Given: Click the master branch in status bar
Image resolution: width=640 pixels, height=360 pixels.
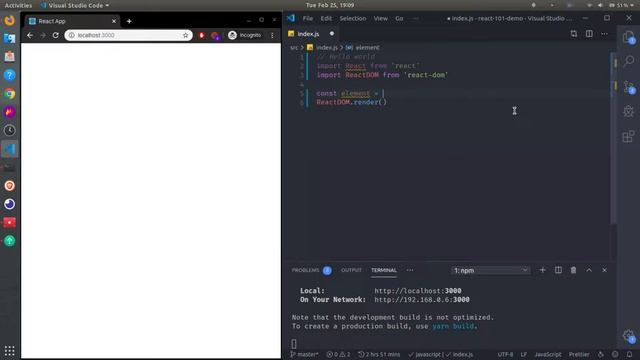Looking at the screenshot, I should pyautogui.click(x=304, y=354).
